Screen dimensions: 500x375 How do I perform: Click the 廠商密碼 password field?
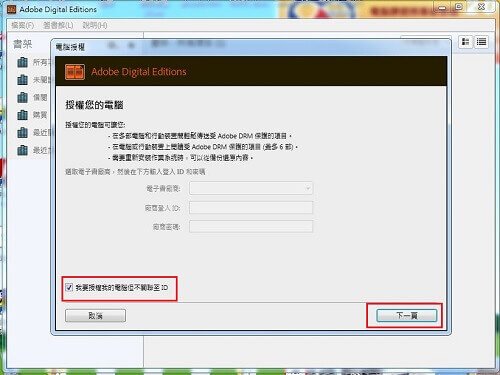[x=251, y=227]
